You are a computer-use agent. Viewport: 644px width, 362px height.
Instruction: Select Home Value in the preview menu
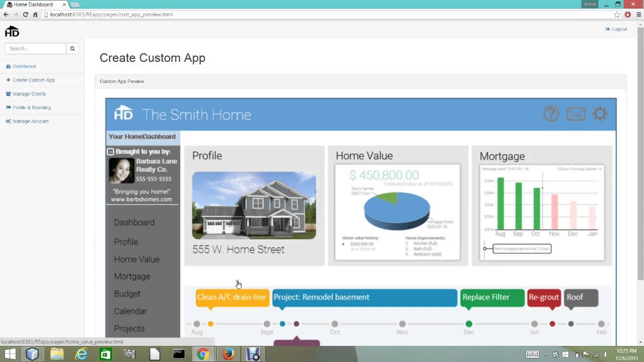click(x=137, y=259)
